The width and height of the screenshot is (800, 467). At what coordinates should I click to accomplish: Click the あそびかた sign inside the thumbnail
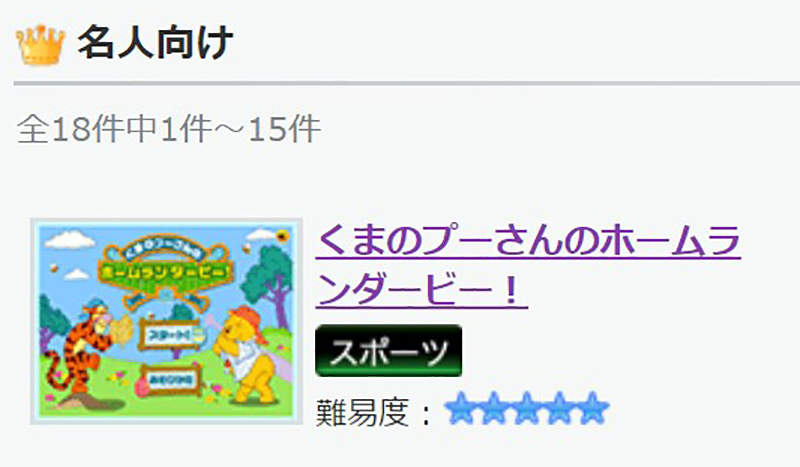[172, 380]
